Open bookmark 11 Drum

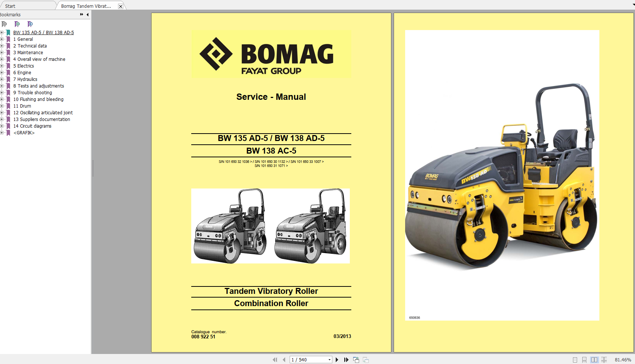[22, 106]
